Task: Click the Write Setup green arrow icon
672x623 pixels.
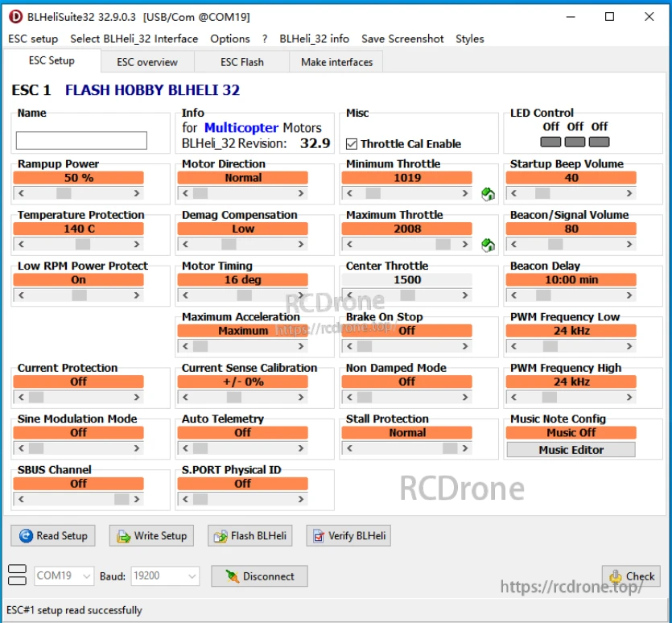Action: 123,536
